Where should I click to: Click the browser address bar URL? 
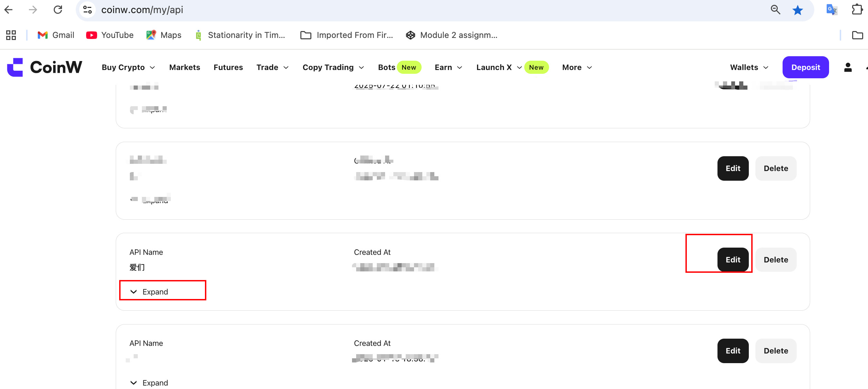click(x=142, y=10)
